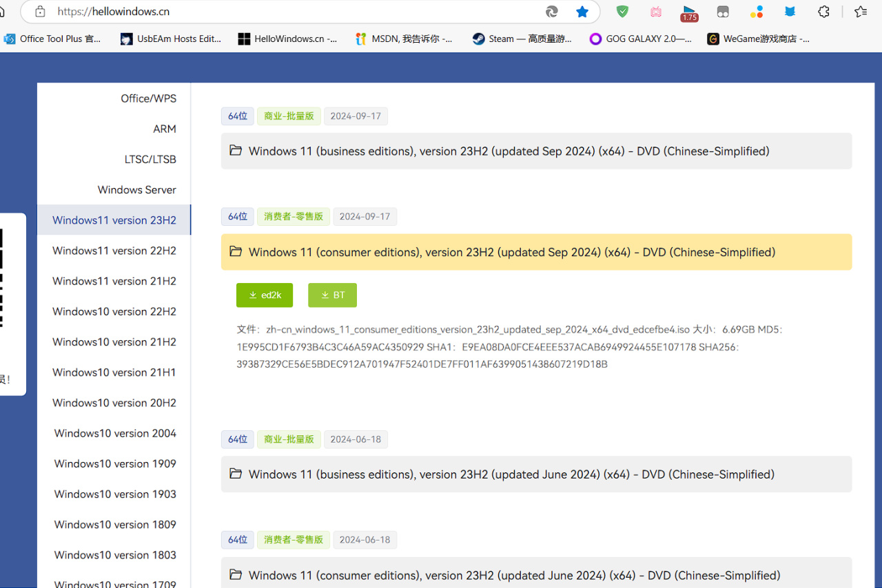Select Windows11 version 22H2 in sidebar
Image resolution: width=882 pixels, height=588 pixels.
click(114, 251)
